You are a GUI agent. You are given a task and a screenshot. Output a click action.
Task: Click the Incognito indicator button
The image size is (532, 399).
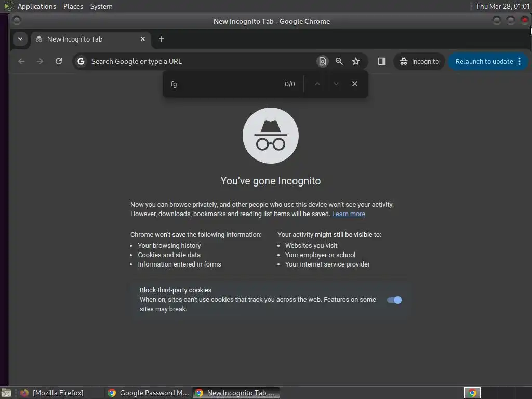click(419, 61)
